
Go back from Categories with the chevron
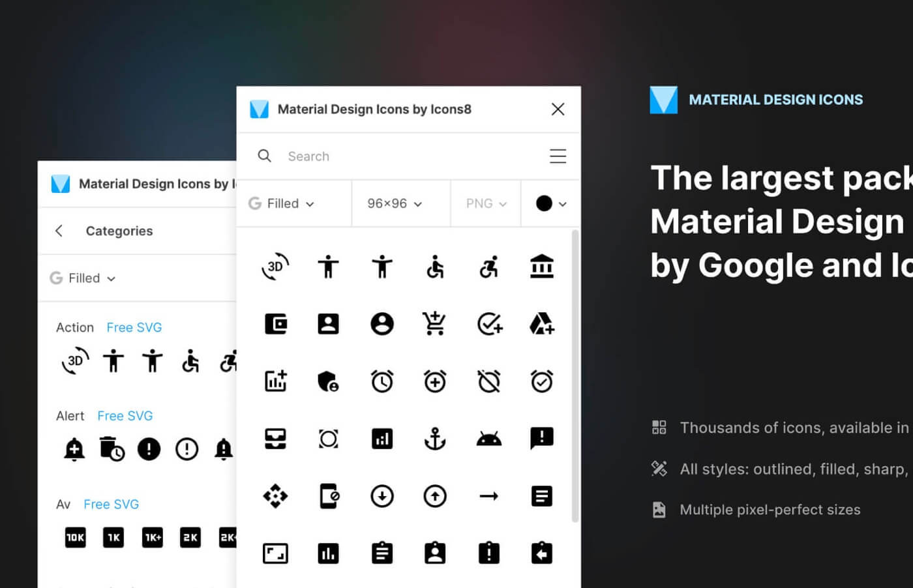click(x=59, y=231)
